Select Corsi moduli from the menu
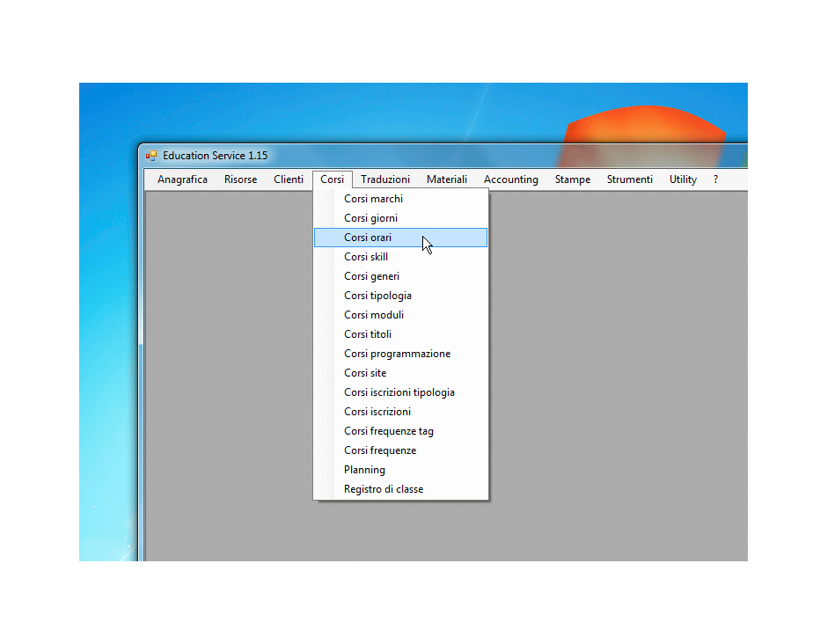Image resolution: width=827 pixels, height=644 pixels. click(x=401, y=315)
